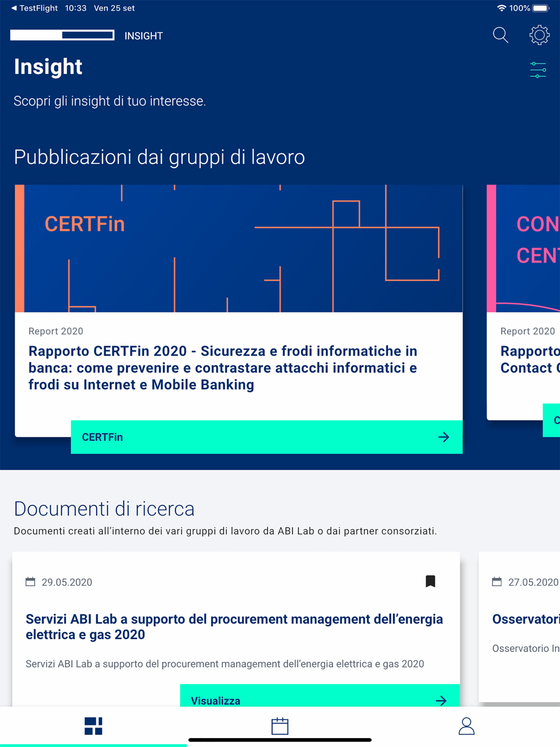Go back to TestFlight in status bar
The width and height of the screenshot is (560, 747).
tap(34, 8)
